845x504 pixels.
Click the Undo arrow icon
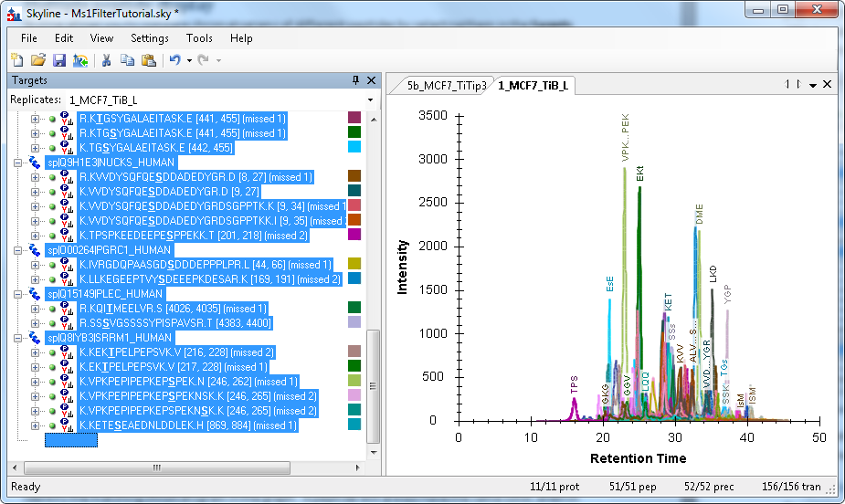click(x=174, y=60)
